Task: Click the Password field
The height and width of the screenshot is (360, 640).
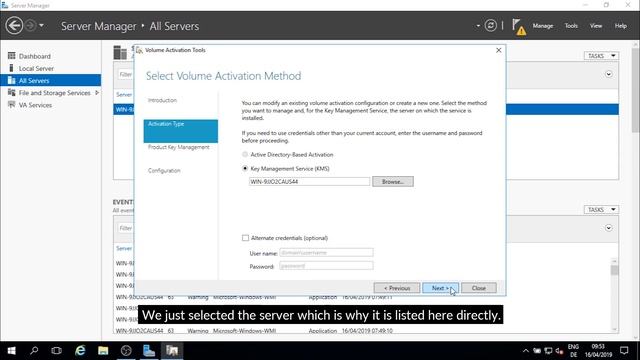Action: pos(326,266)
